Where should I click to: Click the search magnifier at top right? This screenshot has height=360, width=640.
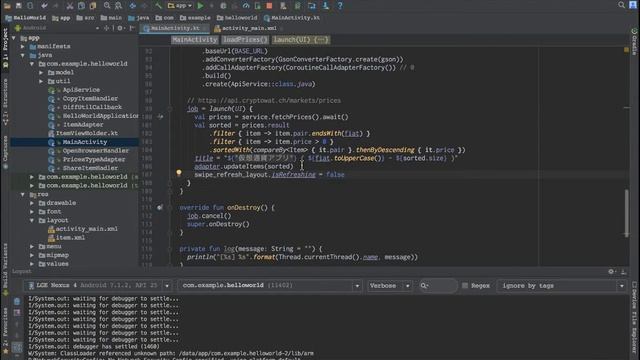click(621, 5)
